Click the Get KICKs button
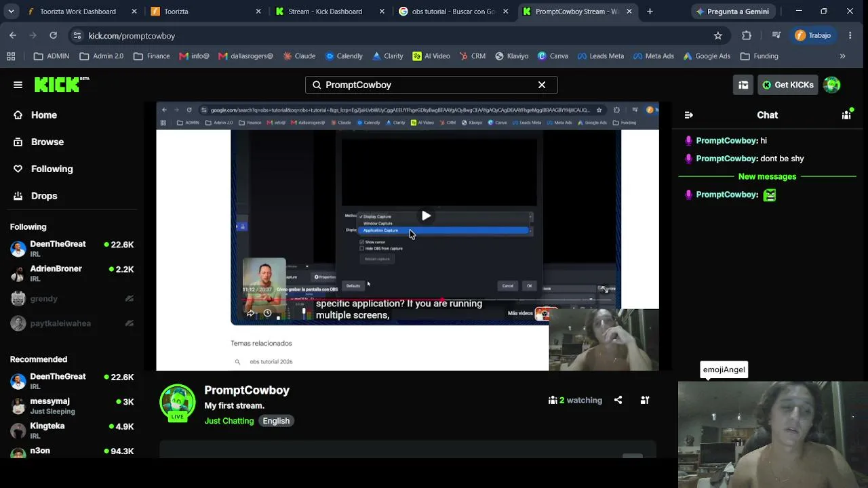The width and height of the screenshot is (868, 488). tap(787, 85)
